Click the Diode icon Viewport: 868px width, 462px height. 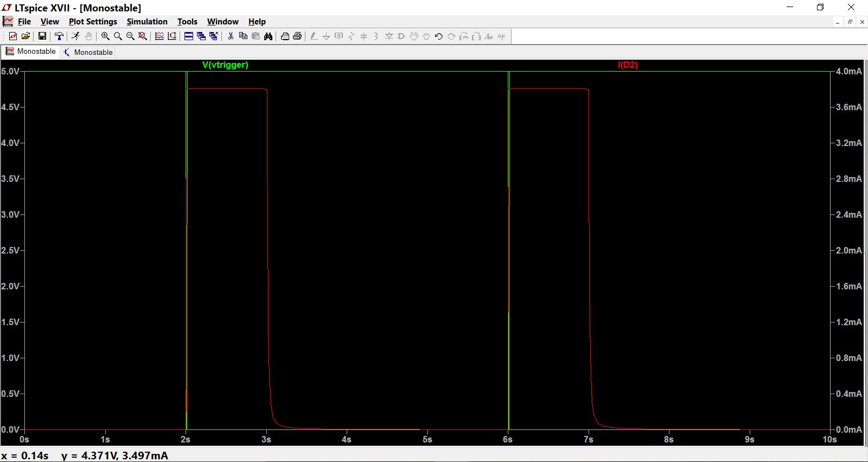click(389, 36)
